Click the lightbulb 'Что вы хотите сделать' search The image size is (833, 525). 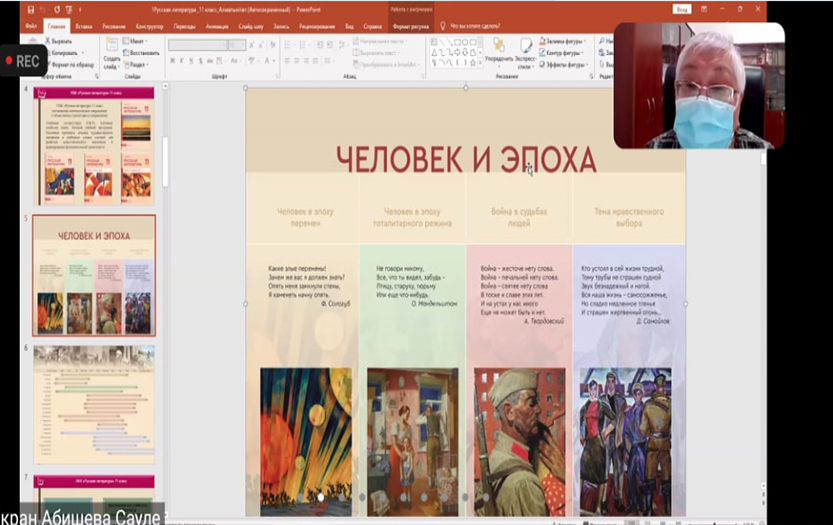pyautogui.click(x=443, y=26)
